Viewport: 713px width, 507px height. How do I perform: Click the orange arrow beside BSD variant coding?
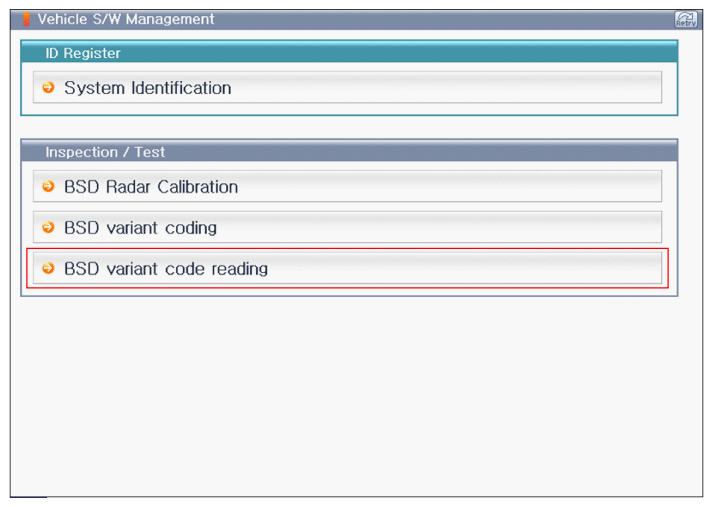point(48,228)
